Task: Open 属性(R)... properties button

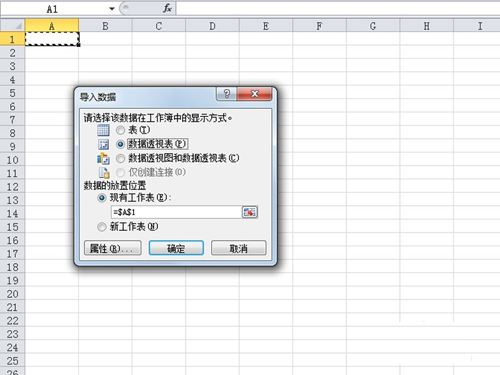Action: coord(113,248)
